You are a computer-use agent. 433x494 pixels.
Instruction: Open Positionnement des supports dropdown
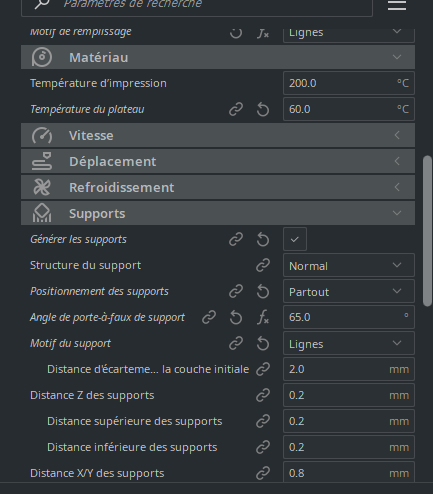[x=349, y=291]
